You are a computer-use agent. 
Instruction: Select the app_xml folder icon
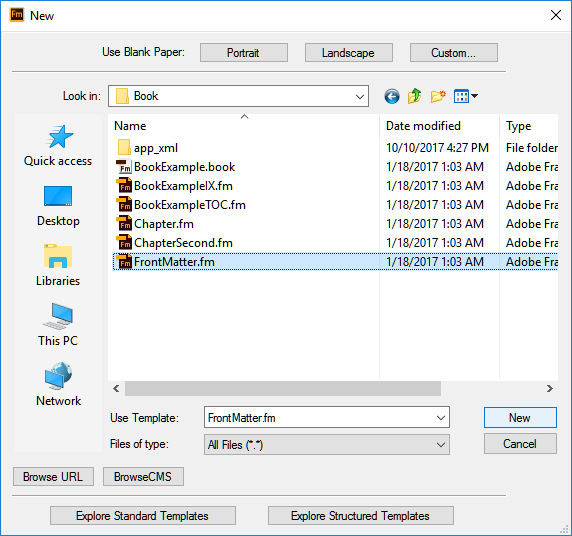click(x=124, y=147)
